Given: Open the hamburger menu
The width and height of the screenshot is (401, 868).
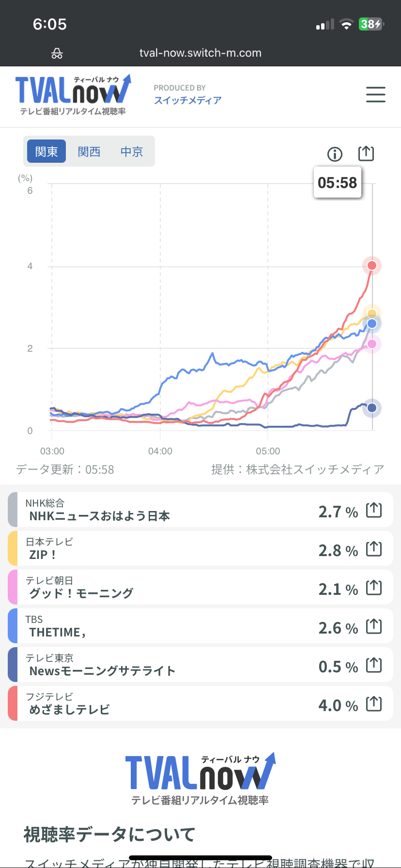Looking at the screenshot, I should tap(375, 94).
